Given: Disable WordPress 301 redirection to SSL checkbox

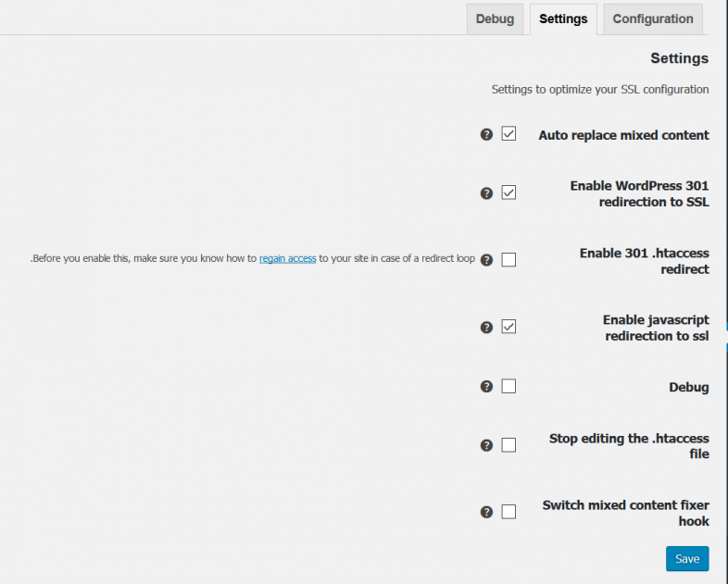Looking at the screenshot, I should [508, 193].
